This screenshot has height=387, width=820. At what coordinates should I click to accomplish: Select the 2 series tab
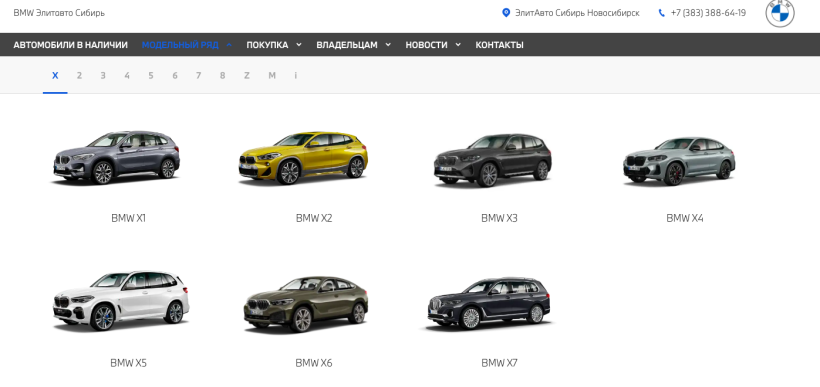[x=79, y=76]
